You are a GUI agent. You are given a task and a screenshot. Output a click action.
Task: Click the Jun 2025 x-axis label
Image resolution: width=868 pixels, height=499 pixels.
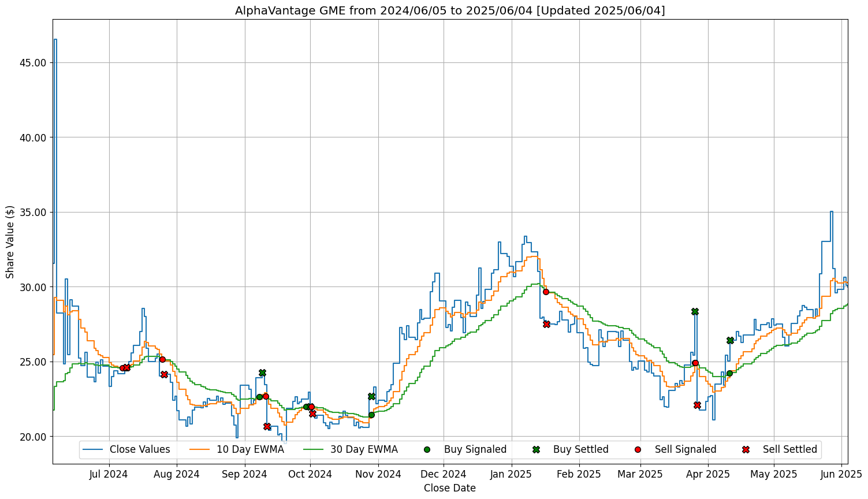842,474
